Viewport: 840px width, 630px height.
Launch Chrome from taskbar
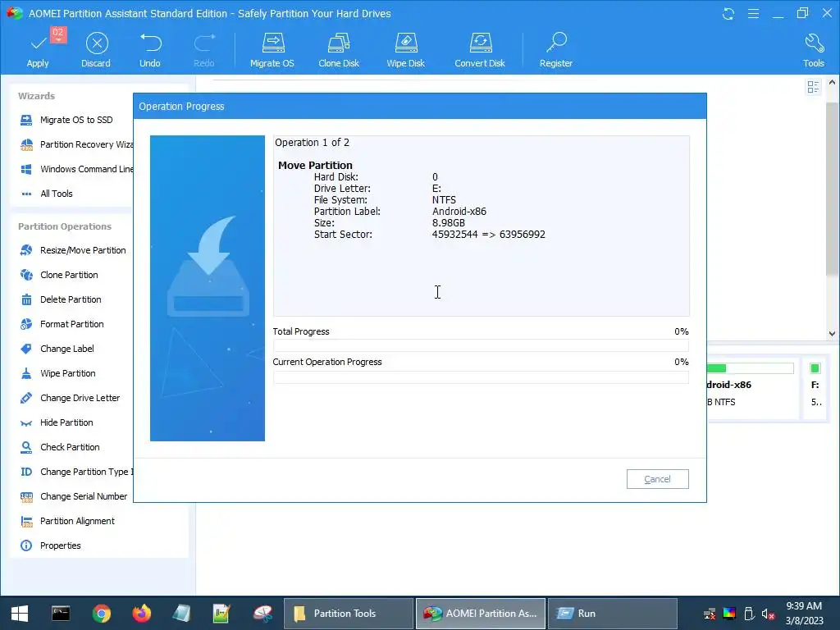click(101, 614)
